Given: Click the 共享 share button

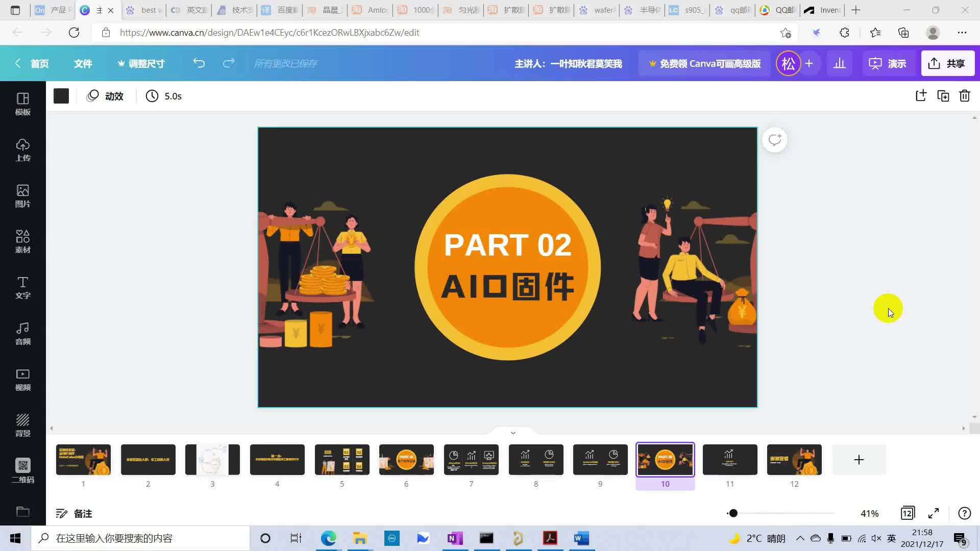Looking at the screenshot, I should [947, 63].
